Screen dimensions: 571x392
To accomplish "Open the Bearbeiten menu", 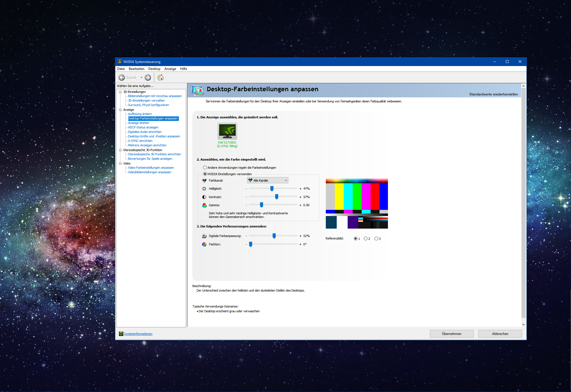I will click(136, 69).
